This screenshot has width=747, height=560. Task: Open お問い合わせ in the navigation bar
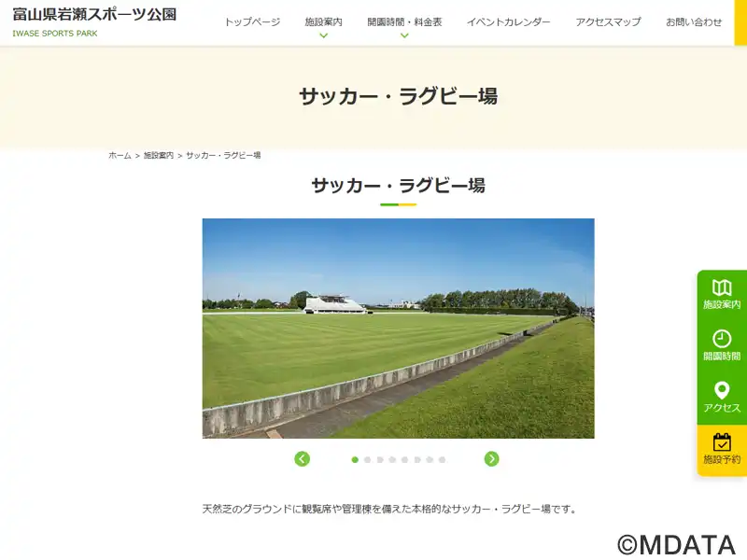click(694, 21)
